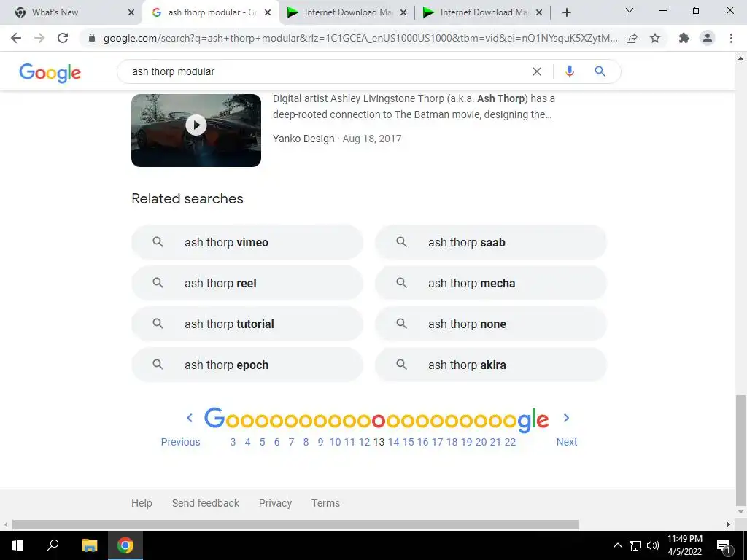Open the Privacy footer link
747x560 pixels.
tap(275, 503)
